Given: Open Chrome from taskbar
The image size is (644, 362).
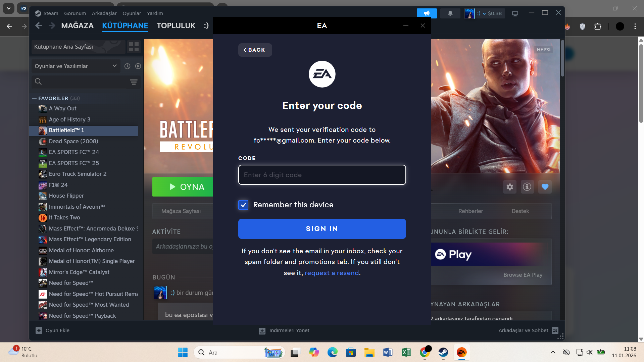Looking at the screenshot, I should point(425,353).
